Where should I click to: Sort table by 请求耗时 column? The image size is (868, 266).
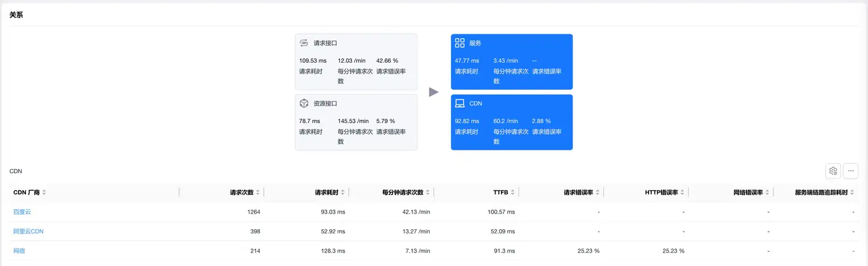pos(343,192)
